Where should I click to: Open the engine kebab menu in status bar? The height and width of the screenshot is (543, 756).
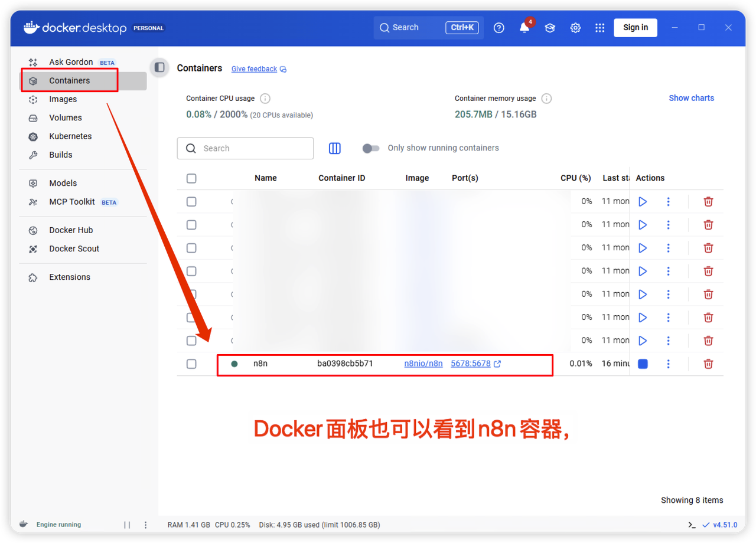(x=145, y=525)
